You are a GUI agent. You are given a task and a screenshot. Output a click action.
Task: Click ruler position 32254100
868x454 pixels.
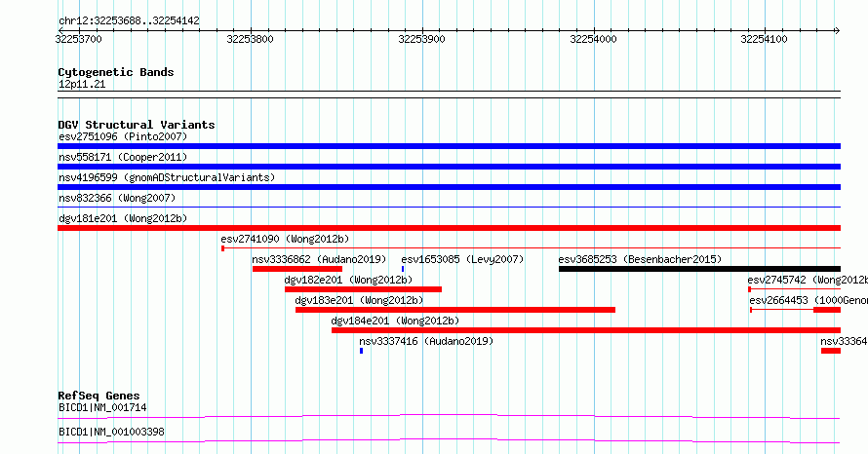(764, 39)
